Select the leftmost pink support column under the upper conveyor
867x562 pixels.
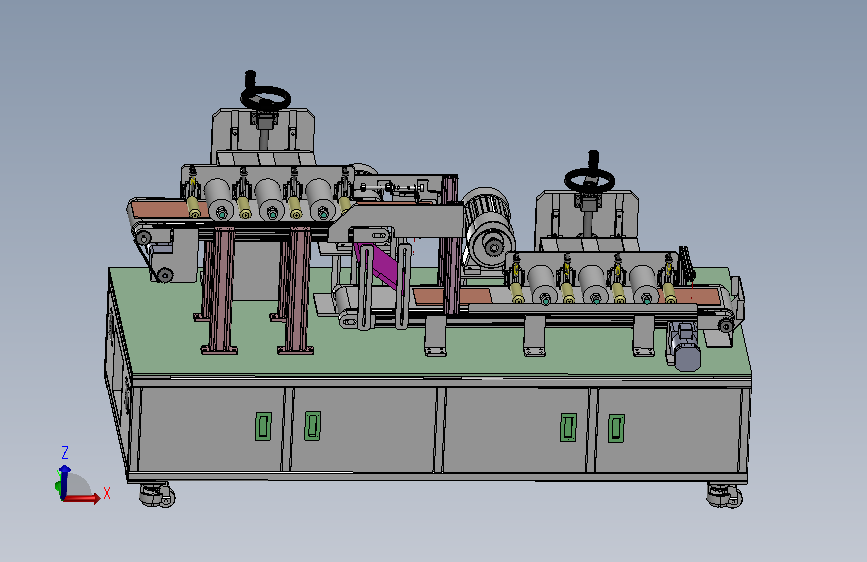click(x=219, y=292)
